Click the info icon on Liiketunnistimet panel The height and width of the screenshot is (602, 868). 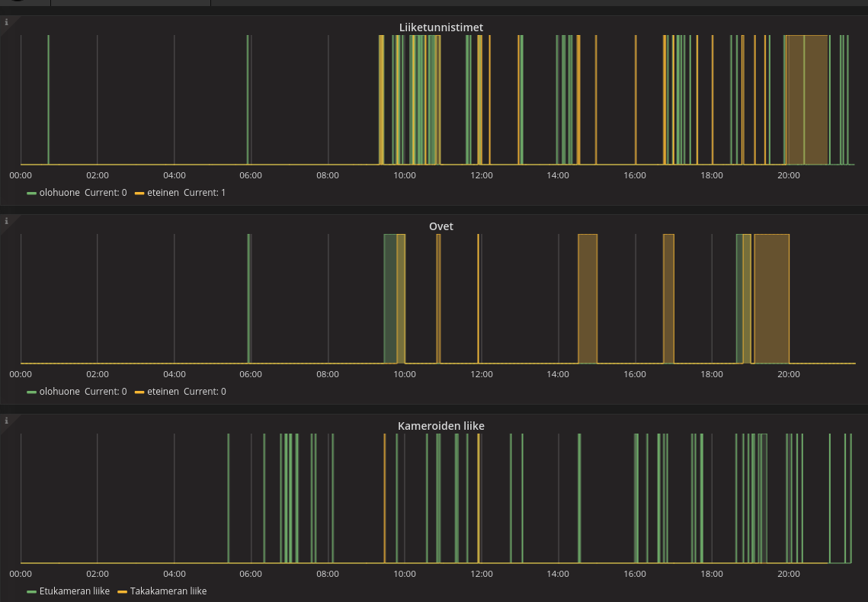[x=6, y=22]
